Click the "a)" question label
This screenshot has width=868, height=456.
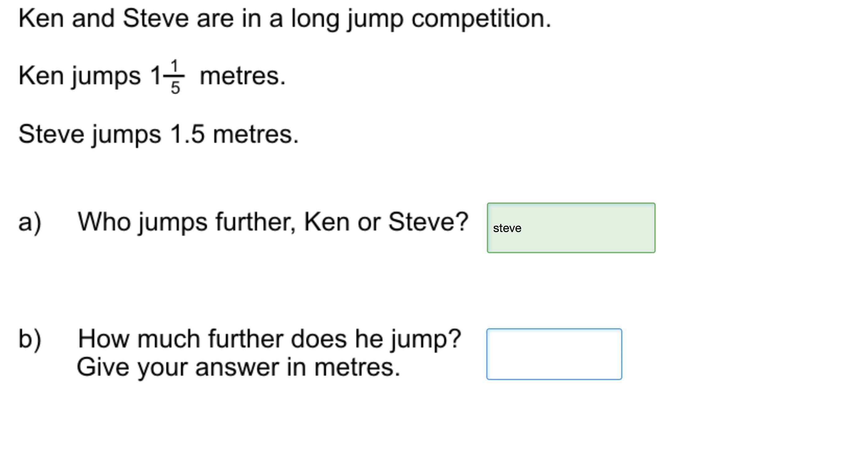coord(30,222)
